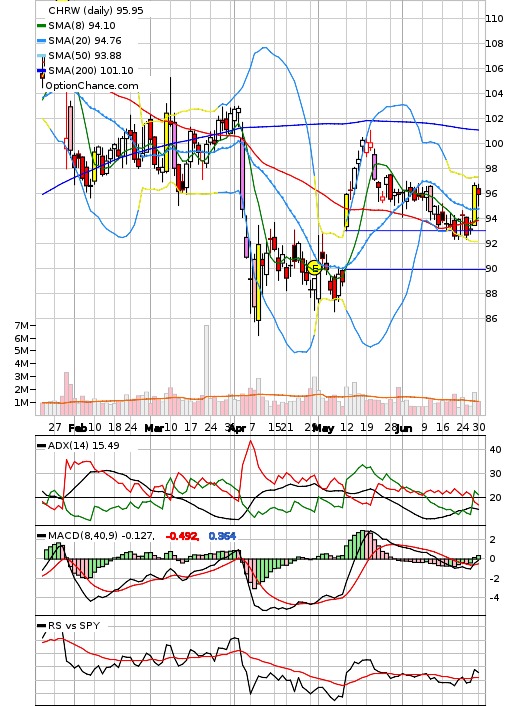Click the 30 date label at the axis end
This screenshot has width=526, height=706.
tap(479, 427)
